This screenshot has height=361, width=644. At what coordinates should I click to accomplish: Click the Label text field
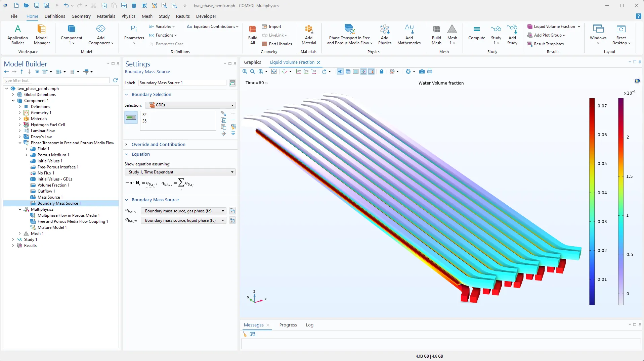click(x=182, y=83)
